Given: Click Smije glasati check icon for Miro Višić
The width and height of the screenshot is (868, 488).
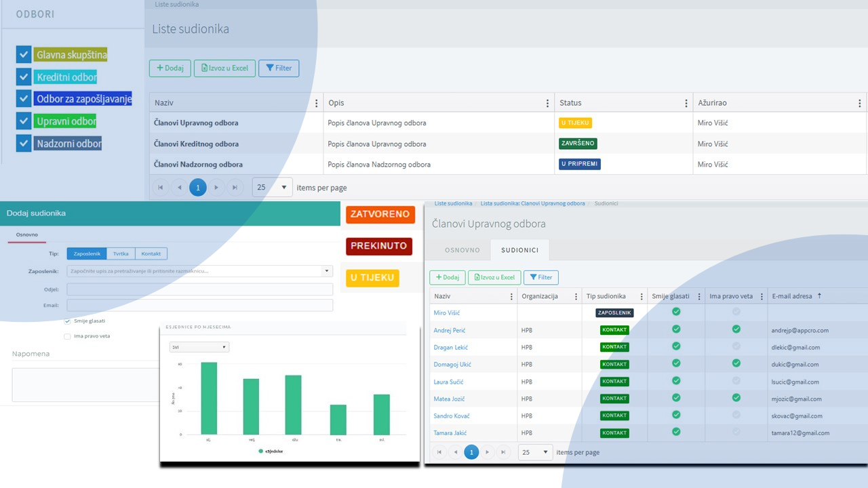Looking at the screenshot, I should (x=676, y=312).
